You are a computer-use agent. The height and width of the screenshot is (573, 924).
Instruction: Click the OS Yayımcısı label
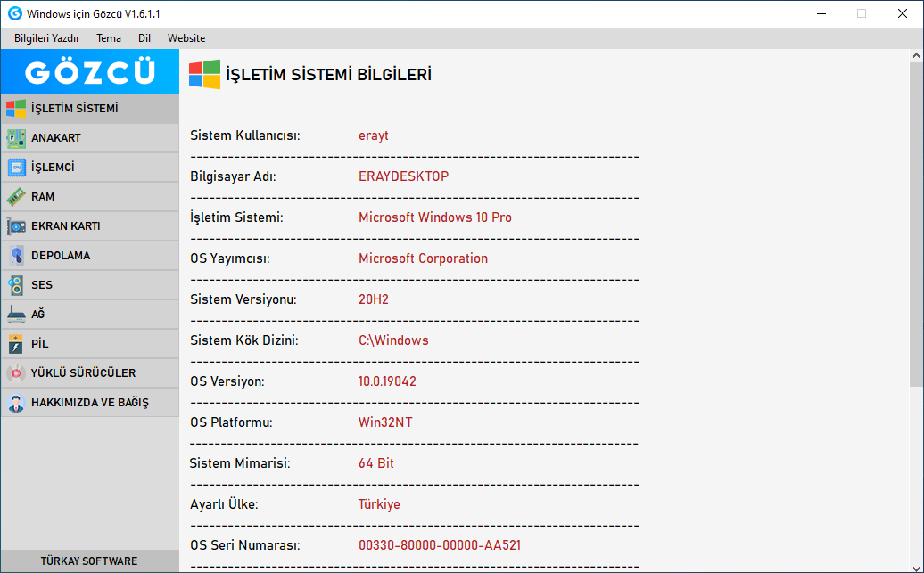click(x=230, y=258)
